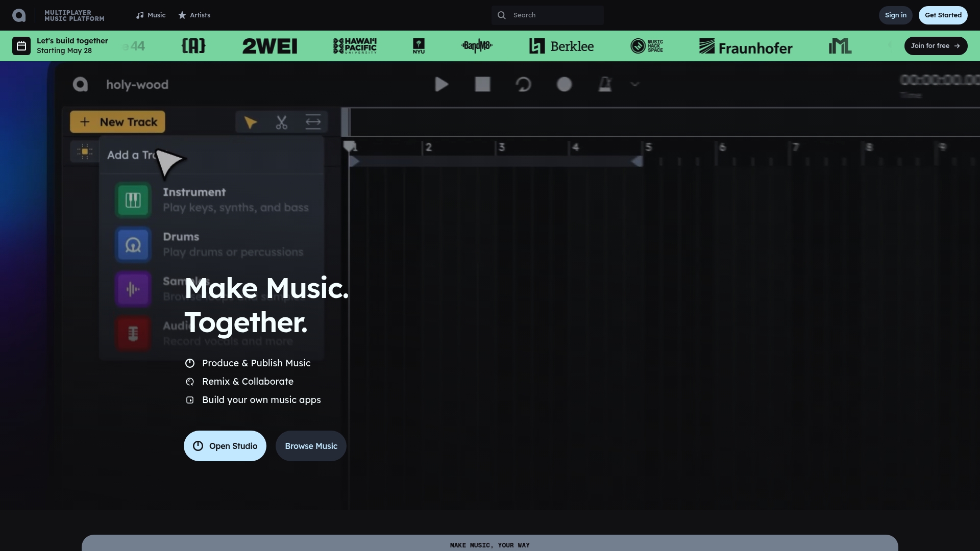The image size is (980, 551).
Task: Click the red Audio microphone icon
Action: [133, 334]
